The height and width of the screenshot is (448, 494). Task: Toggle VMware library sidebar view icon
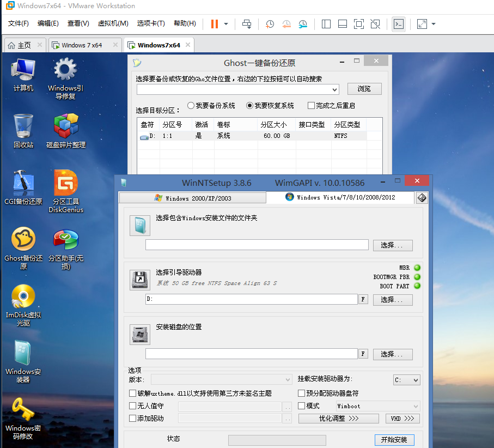(x=326, y=24)
